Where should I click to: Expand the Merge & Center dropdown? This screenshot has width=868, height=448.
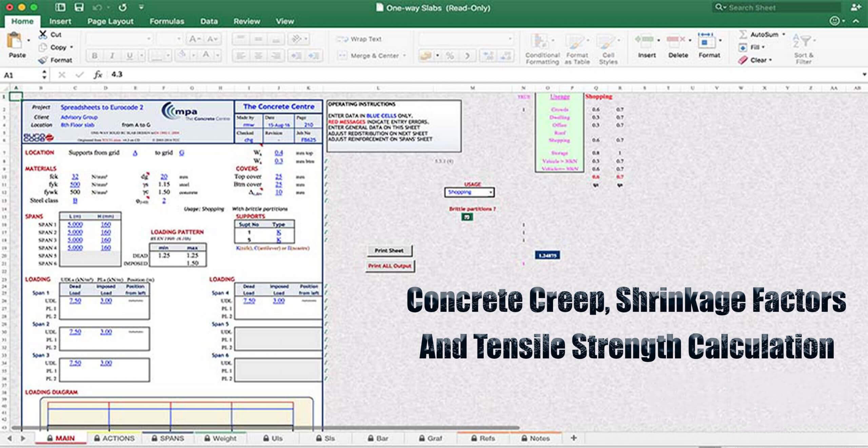[x=405, y=55]
